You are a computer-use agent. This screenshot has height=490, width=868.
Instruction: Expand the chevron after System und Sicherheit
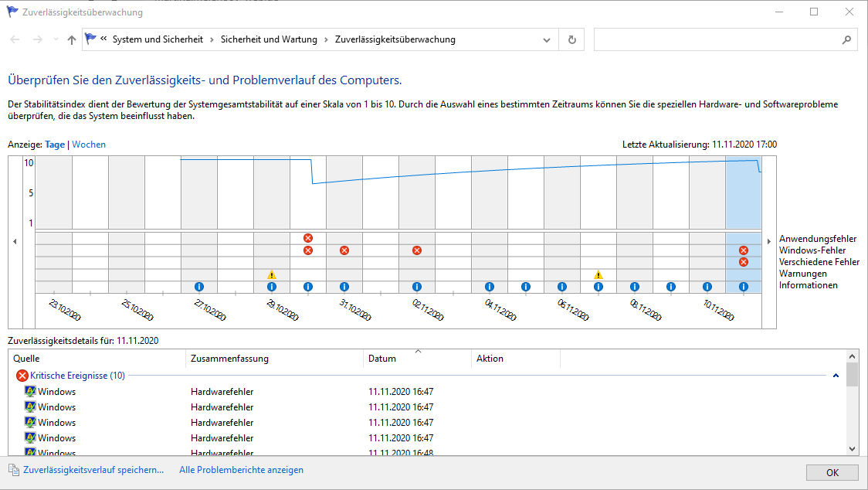pyautogui.click(x=212, y=40)
